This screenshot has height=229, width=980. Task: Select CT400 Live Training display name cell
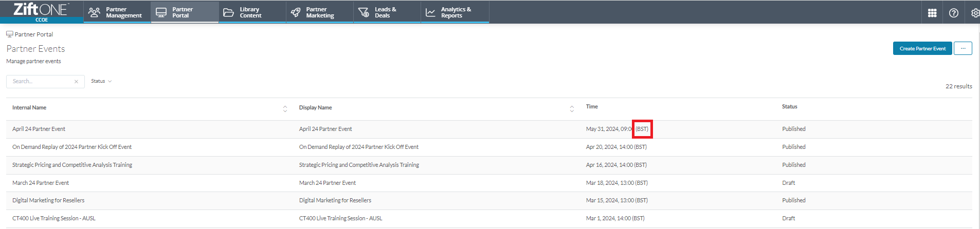341,218
